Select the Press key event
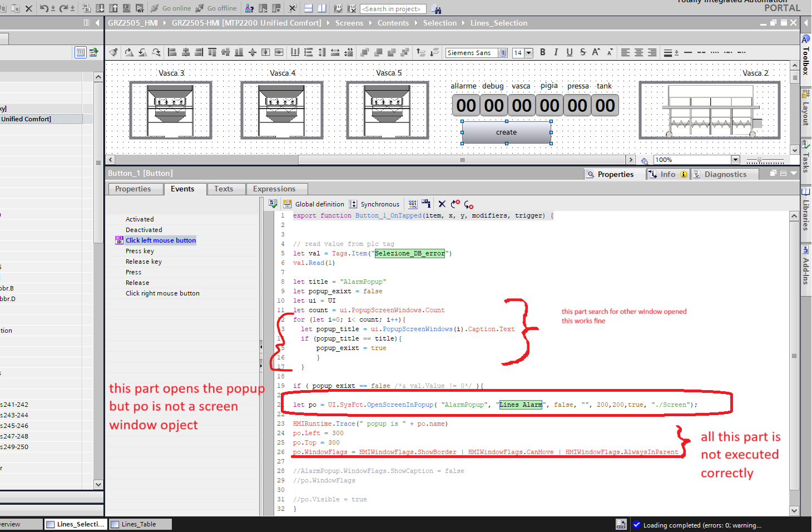Image resolution: width=812 pixels, height=532 pixels. [140, 251]
